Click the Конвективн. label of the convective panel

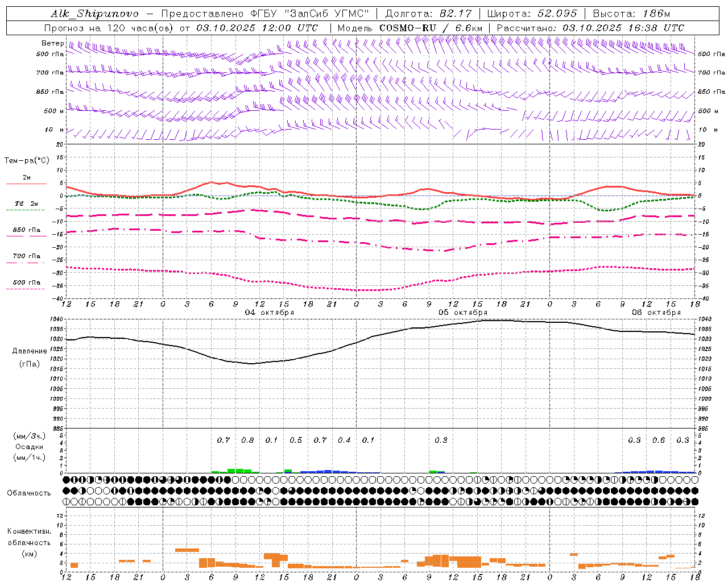coord(29,531)
